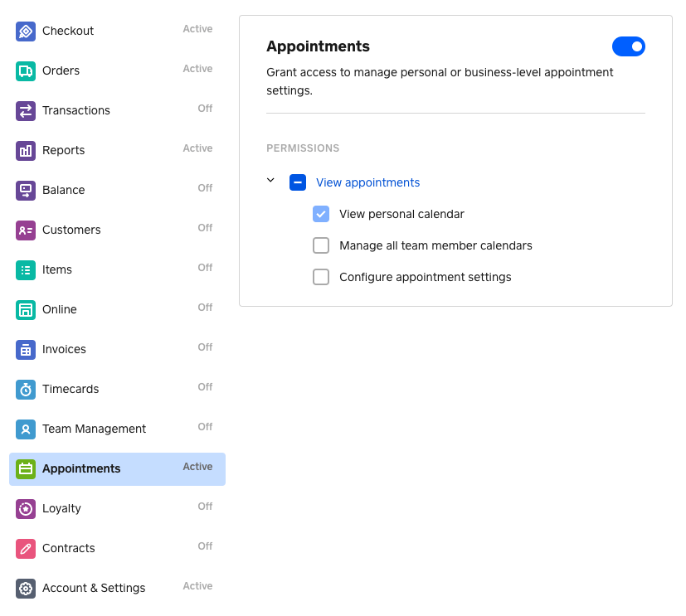Click the Customers contact card icon
The image size is (686, 616).
(x=26, y=230)
